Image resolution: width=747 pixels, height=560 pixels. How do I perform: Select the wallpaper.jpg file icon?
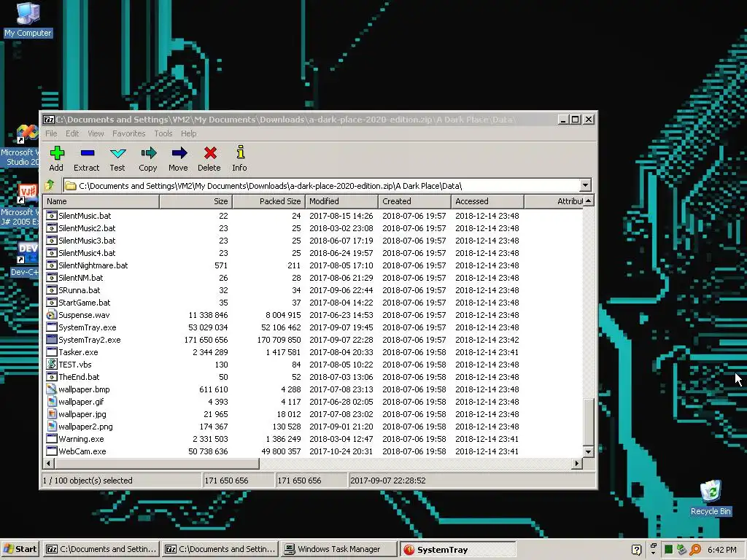[x=52, y=414]
